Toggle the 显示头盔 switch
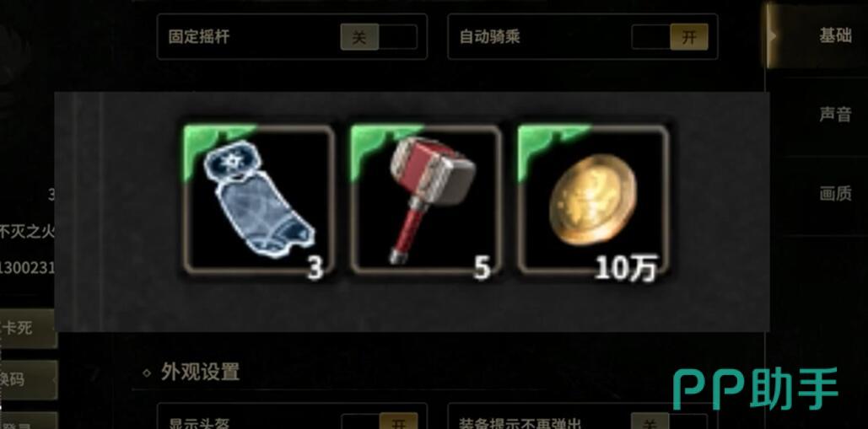The height and width of the screenshot is (429, 868). click(380, 422)
